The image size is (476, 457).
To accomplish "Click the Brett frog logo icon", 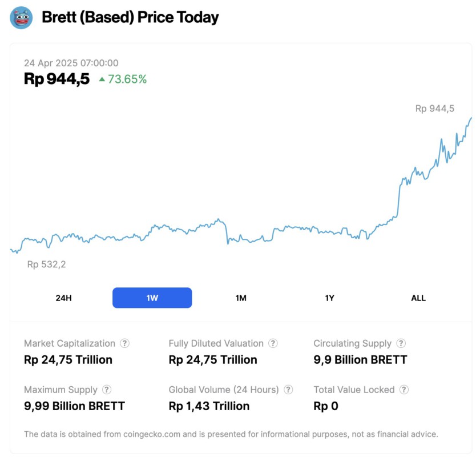I will (21, 18).
